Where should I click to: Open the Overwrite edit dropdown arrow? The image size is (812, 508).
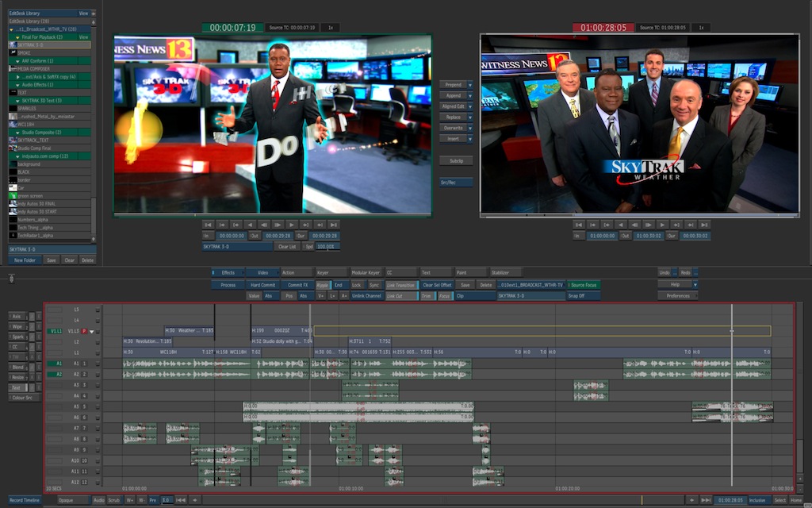pos(469,128)
